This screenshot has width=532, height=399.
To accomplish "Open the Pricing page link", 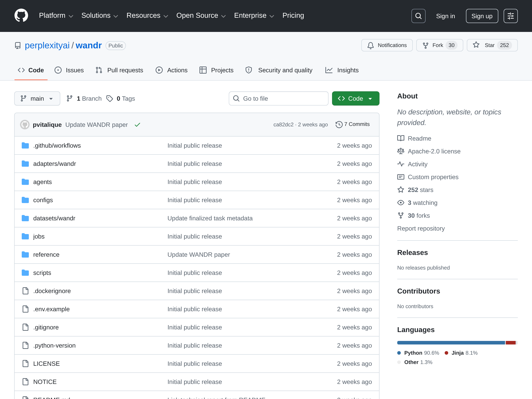I will [x=293, y=16].
